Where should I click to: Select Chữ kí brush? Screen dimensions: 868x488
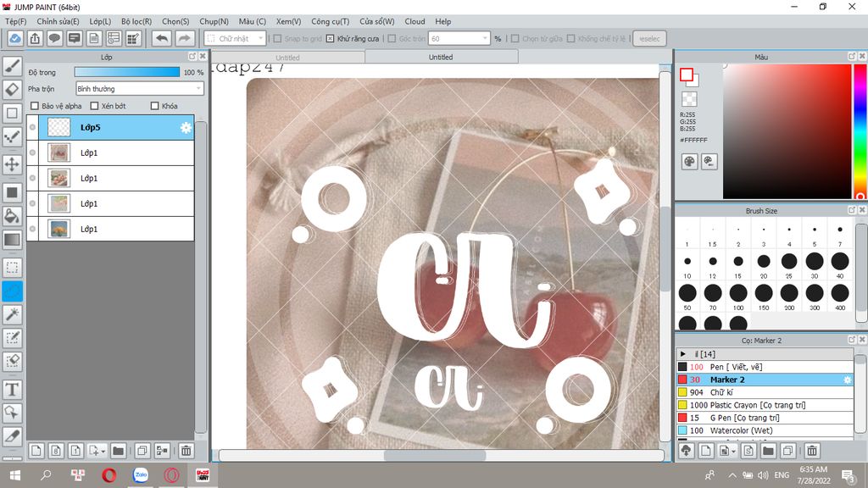pyautogui.click(x=765, y=392)
